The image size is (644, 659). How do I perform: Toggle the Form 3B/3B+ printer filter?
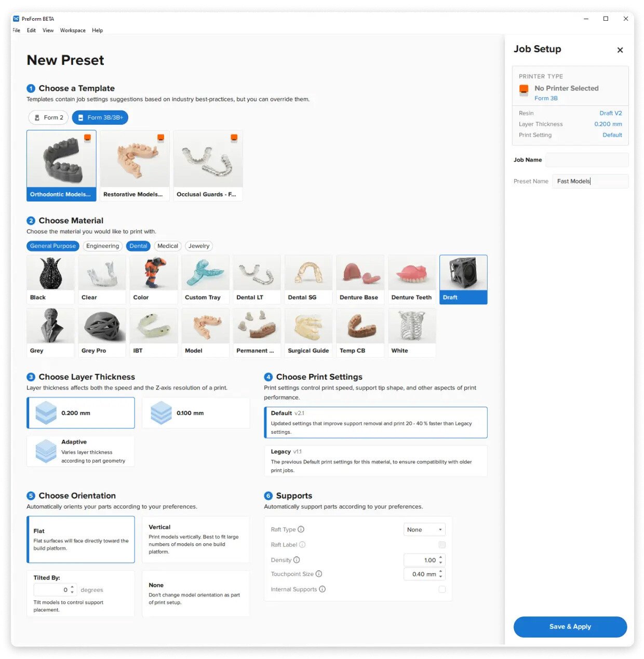click(100, 117)
